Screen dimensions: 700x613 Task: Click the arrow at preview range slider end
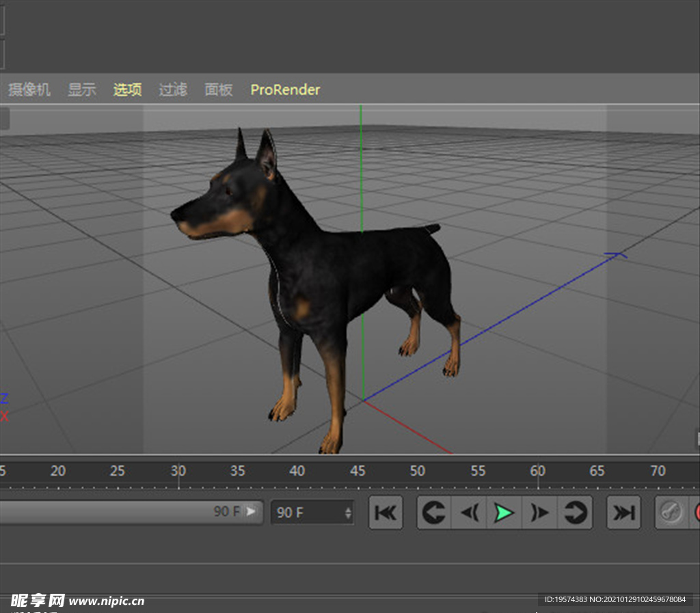coord(252,510)
